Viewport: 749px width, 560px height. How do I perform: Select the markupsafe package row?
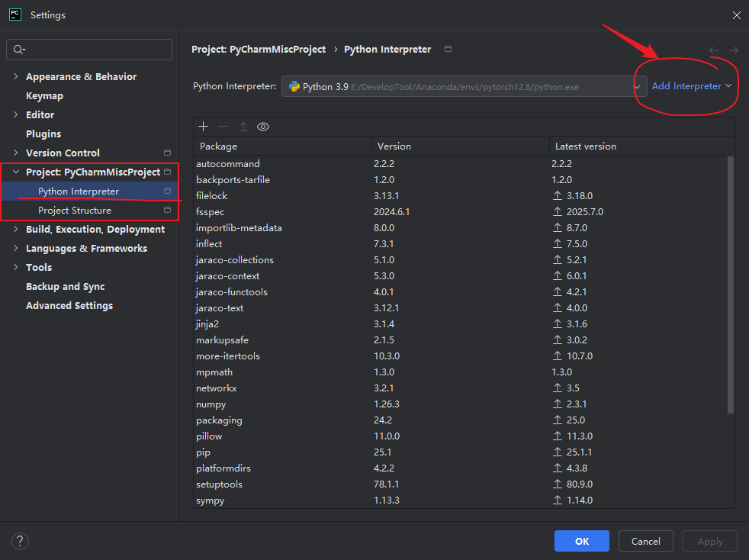coord(461,340)
